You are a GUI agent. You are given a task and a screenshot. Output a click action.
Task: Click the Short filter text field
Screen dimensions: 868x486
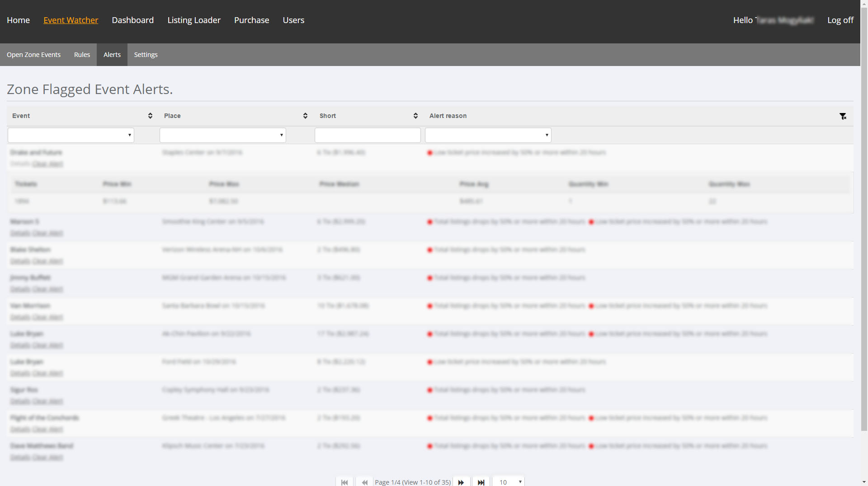click(367, 135)
